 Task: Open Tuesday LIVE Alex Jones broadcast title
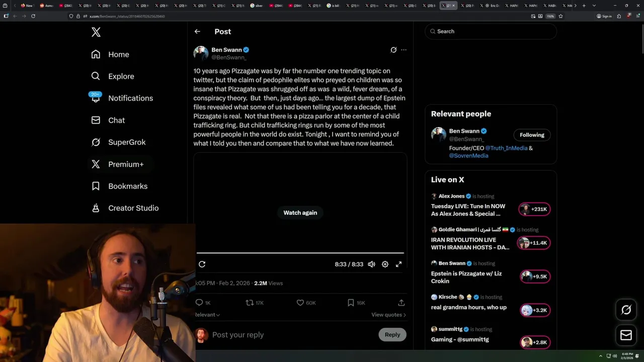pyautogui.click(x=469, y=210)
